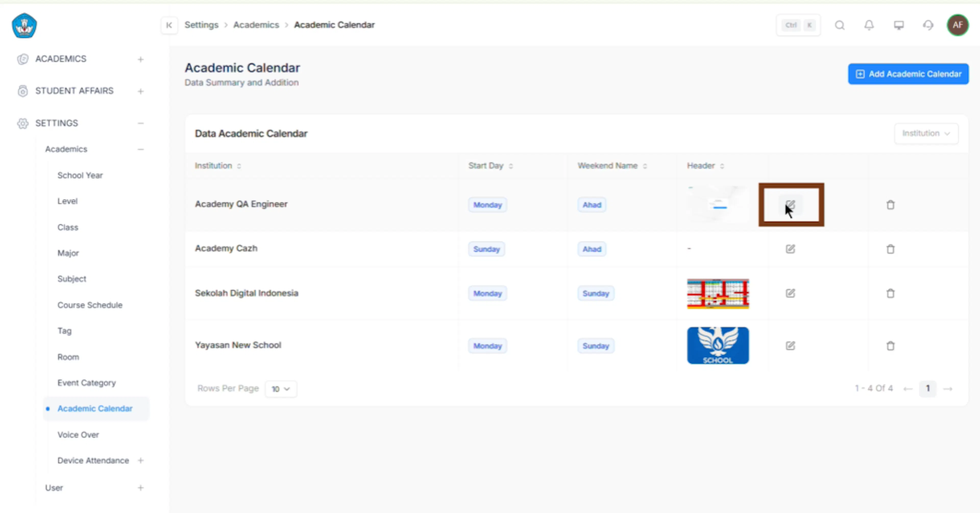Click the Monday start day of Sekolah Digital Indonesia

(487, 293)
